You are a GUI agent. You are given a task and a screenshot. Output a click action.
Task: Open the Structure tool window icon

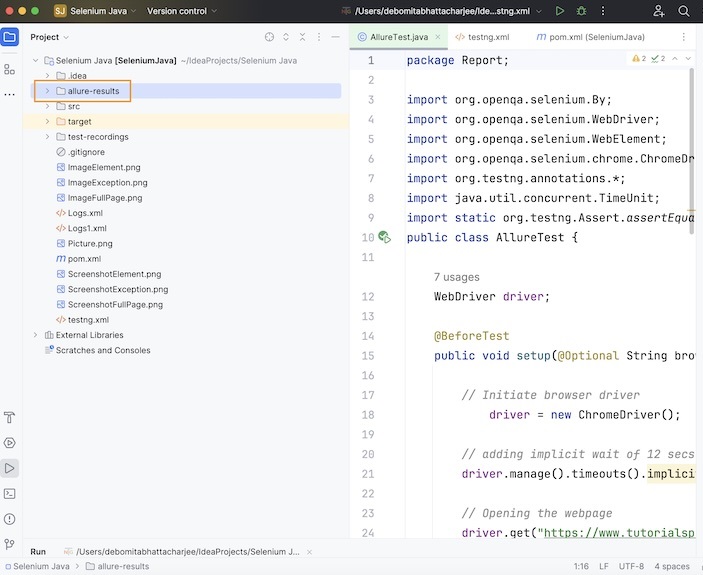[10, 69]
